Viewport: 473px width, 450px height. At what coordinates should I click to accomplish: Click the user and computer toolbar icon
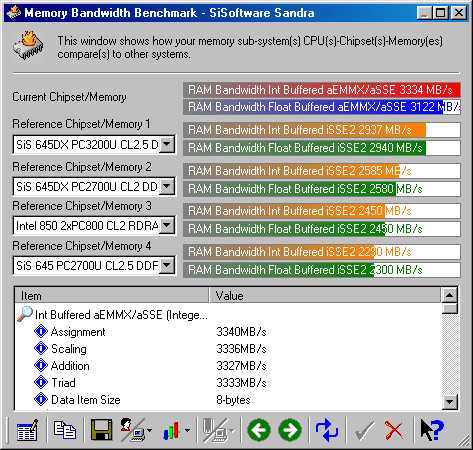132,430
